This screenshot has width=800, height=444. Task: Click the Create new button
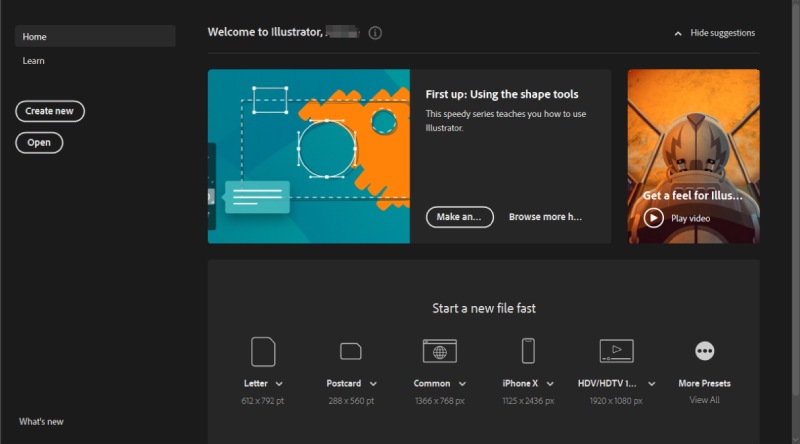(50, 111)
